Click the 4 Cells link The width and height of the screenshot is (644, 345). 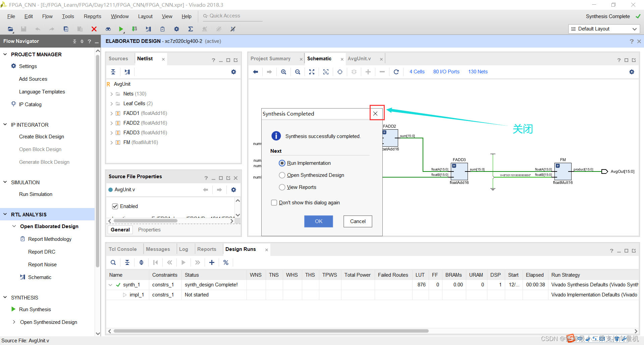point(417,72)
